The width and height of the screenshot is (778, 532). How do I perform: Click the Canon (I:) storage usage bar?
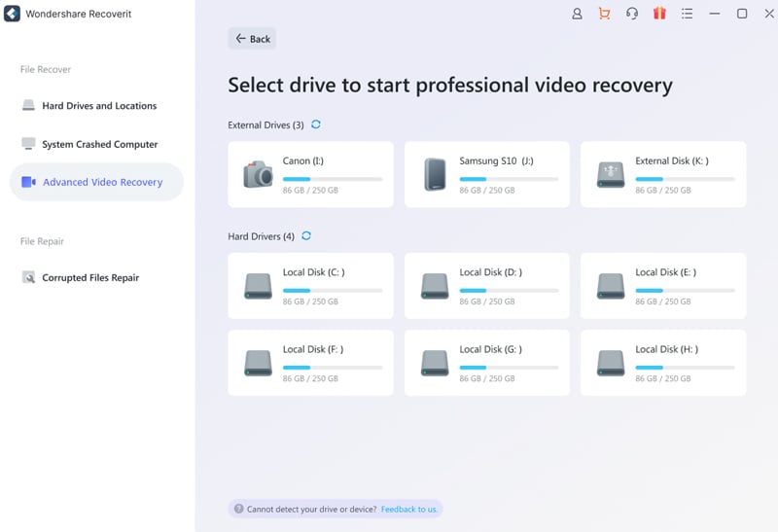pyautogui.click(x=333, y=179)
